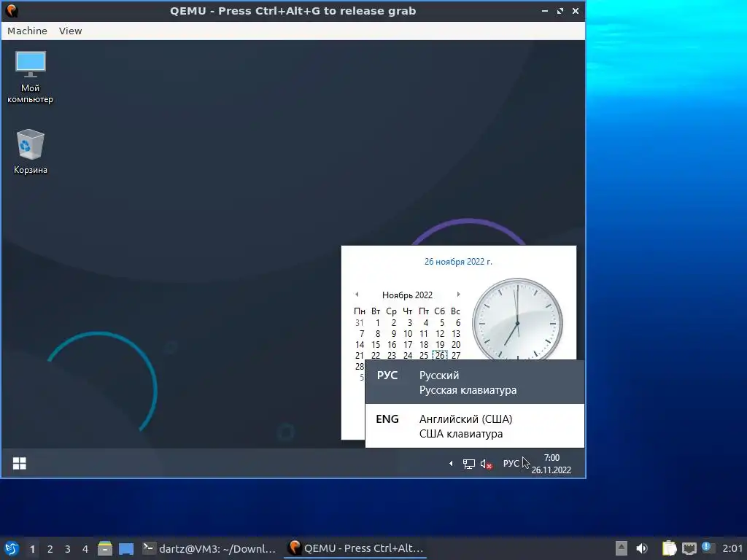Click the 7:00 clock in guest taskbar
This screenshot has width=747, height=560.
pyautogui.click(x=551, y=464)
